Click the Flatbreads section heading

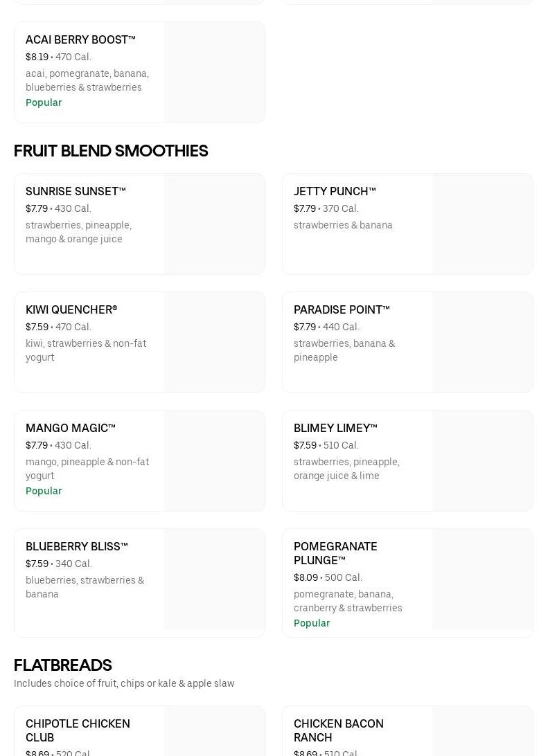(x=63, y=665)
